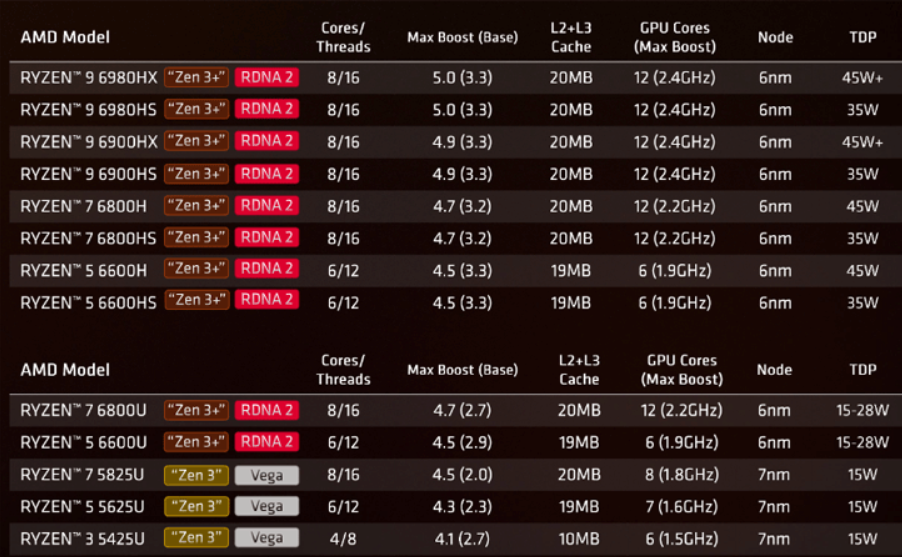This screenshot has height=557, width=902.
Task: Click the "19MB" cache cell for Ryzen 5 6600HS
Action: [x=571, y=303]
